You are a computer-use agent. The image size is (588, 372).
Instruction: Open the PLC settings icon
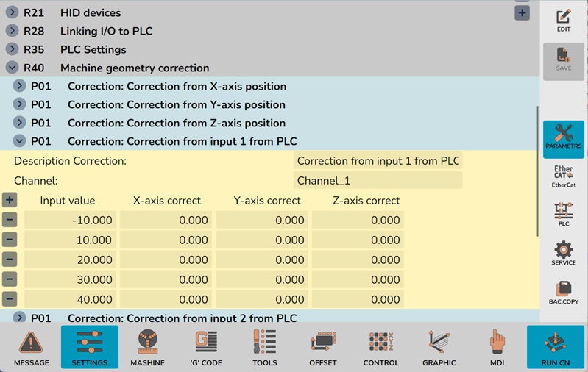563,215
